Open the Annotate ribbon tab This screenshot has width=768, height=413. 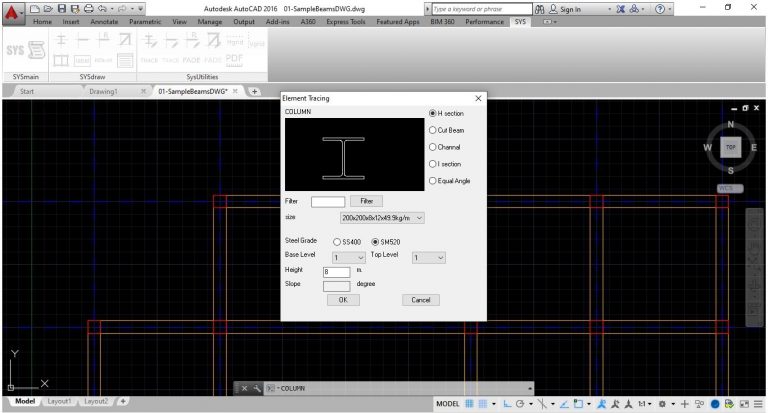[104, 22]
